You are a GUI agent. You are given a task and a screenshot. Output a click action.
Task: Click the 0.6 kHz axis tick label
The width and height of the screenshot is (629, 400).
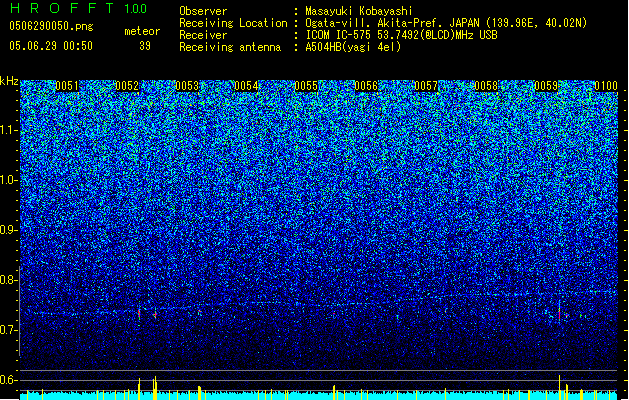[9, 380]
